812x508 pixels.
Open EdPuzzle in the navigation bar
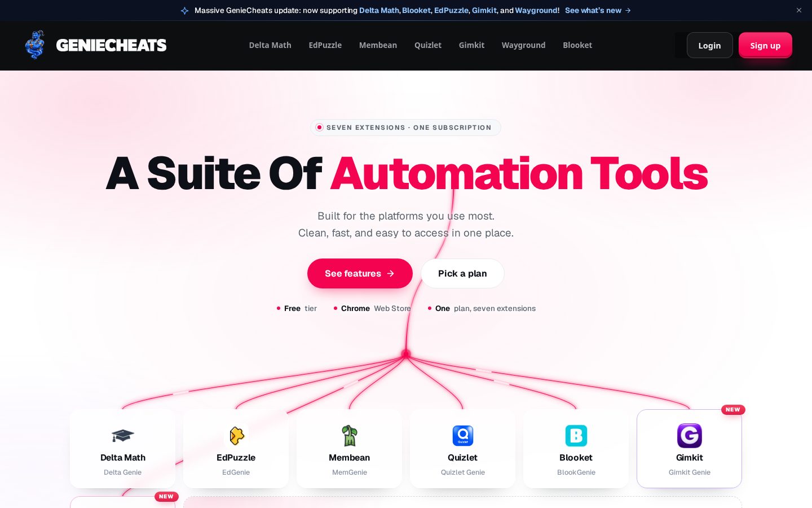(x=325, y=45)
